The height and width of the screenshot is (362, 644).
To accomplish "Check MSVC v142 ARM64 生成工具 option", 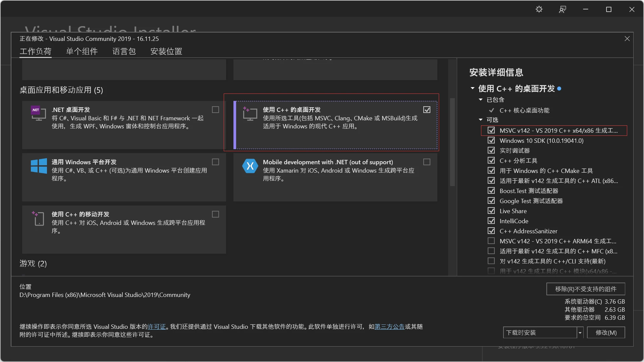I will 491,241.
